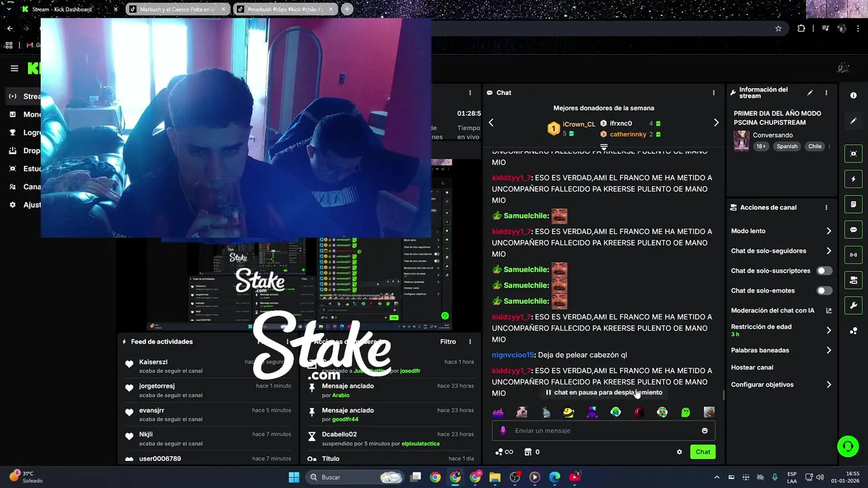Viewport: 868px width, 488px height.
Task: Click the chat bubble icon in right toolbar
Action: (853, 230)
